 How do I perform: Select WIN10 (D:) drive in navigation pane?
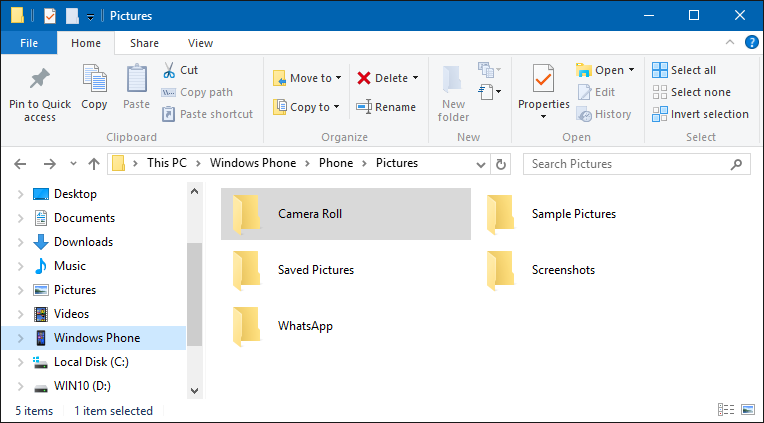point(82,386)
